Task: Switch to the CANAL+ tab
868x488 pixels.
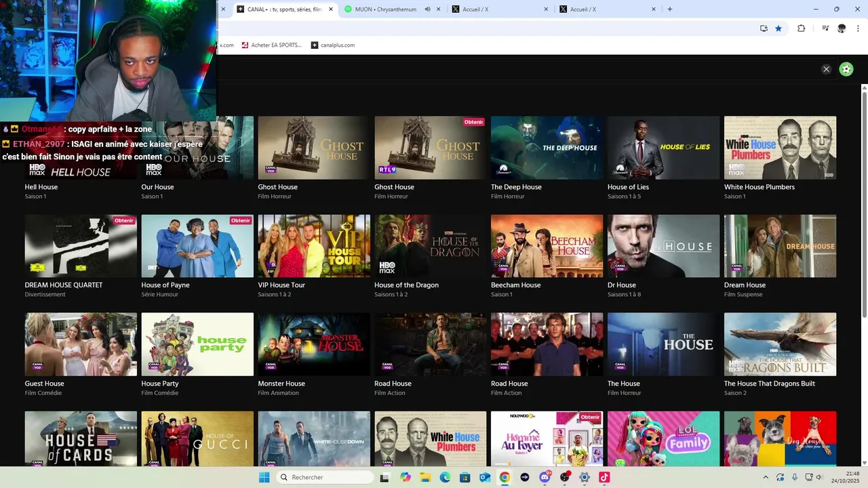Action: [x=285, y=9]
